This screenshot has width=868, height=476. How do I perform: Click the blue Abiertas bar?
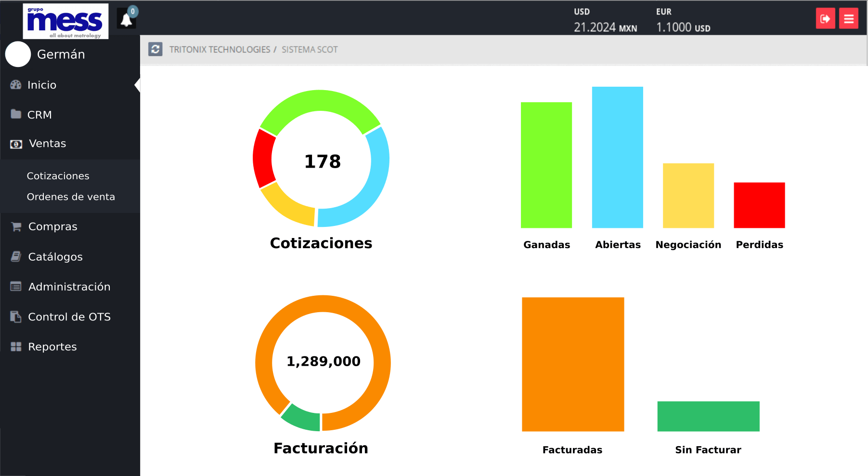[617, 157]
